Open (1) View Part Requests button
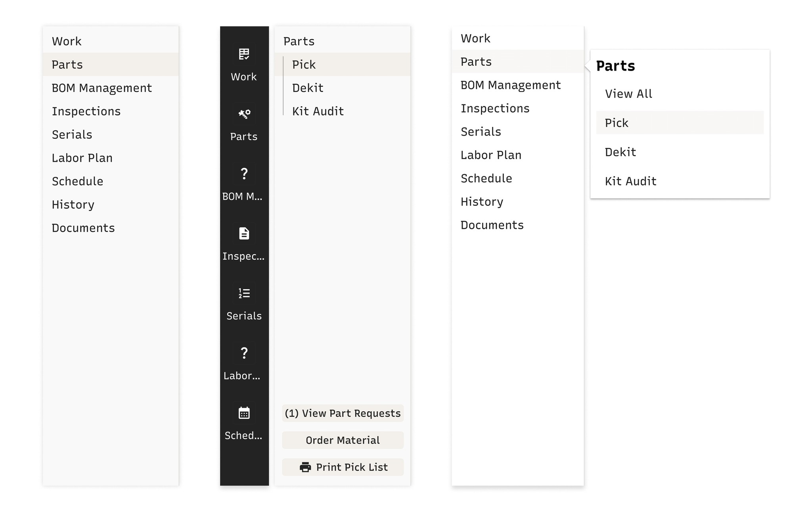The height and width of the screenshot is (512, 812). pyautogui.click(x=343, y=413)
